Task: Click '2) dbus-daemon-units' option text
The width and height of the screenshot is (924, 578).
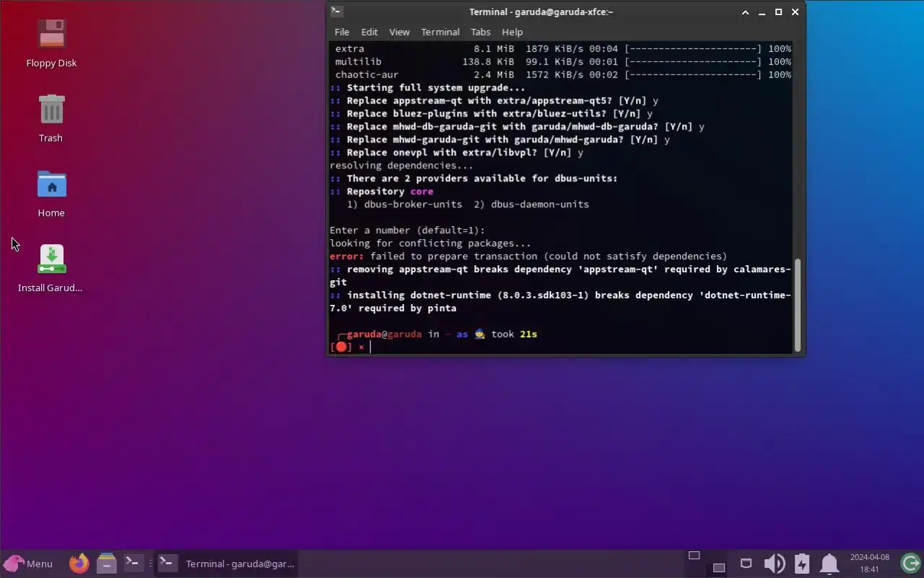Action: coord(531,204)
